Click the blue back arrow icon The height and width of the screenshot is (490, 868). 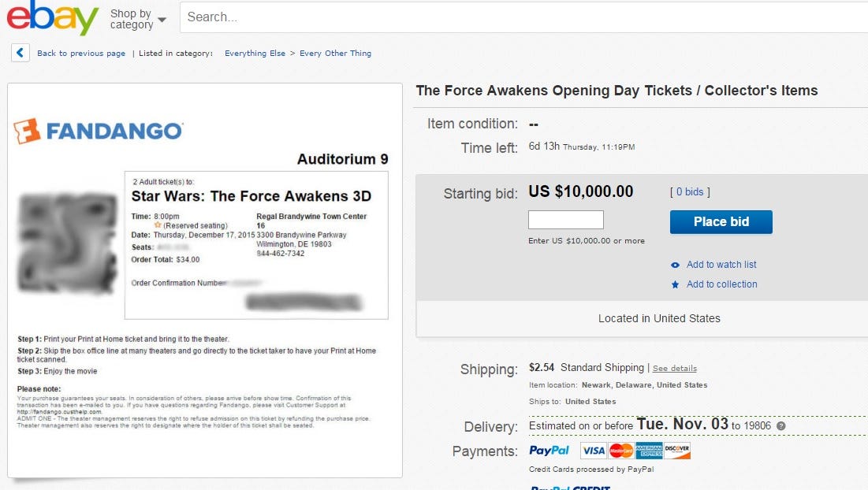pyautogui.click(x=20, y=52)
